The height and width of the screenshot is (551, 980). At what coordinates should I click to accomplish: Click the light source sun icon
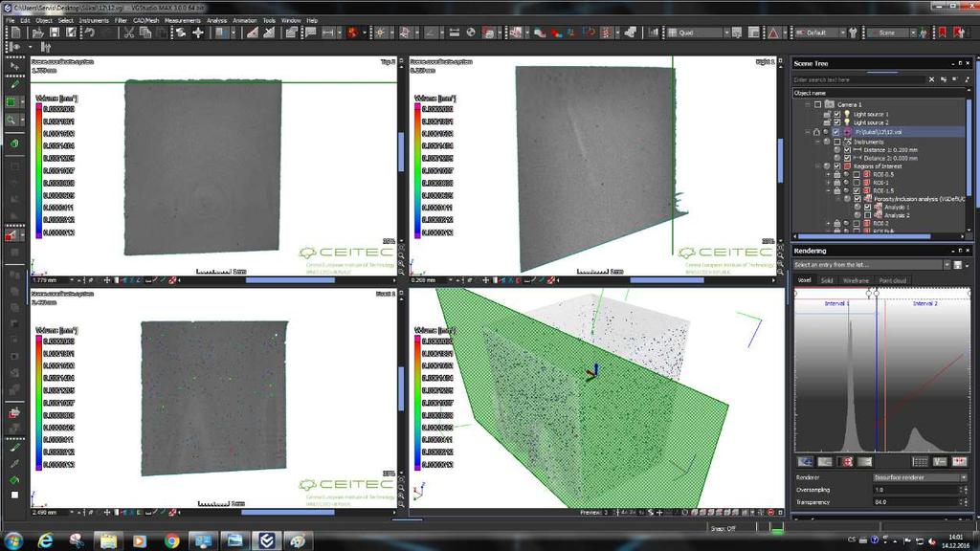(379, 33)
